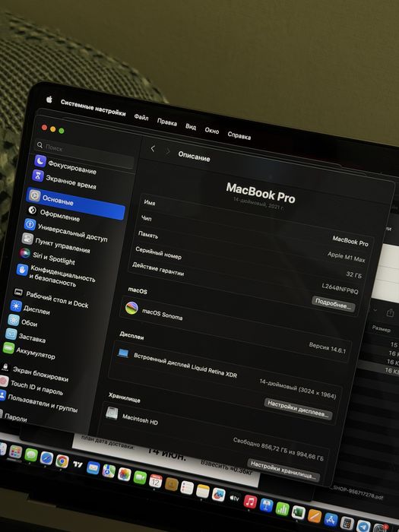399x532 pixels.
Task: Open Maps from the Dock
Action: 109,471
